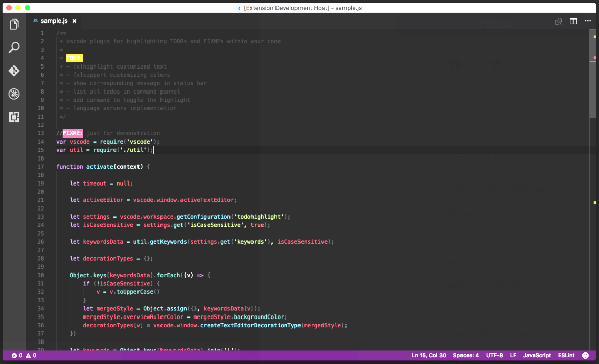Click the Spaces: 4 indentation setting

coord(466,355)
